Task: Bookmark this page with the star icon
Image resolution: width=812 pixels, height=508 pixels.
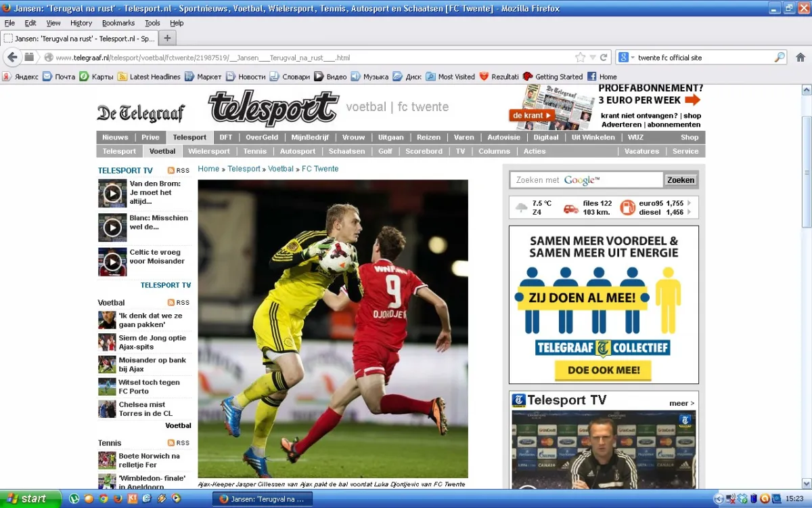Action: pyautogui.click(x=580, y=58)
